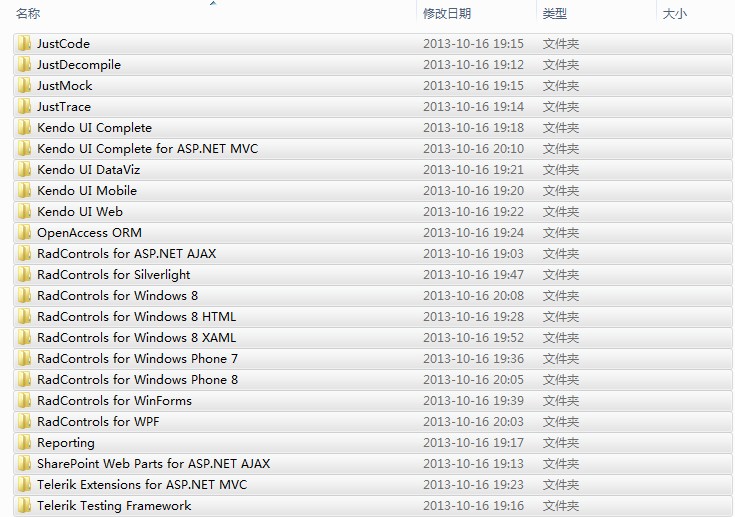Select the Kendo UI Mobile folder

coord(87,191)
